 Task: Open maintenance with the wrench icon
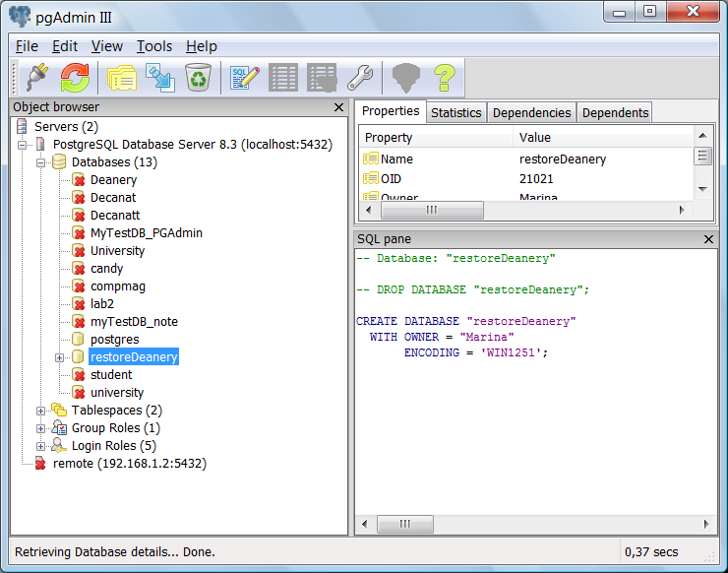click(x=360, y=77)
